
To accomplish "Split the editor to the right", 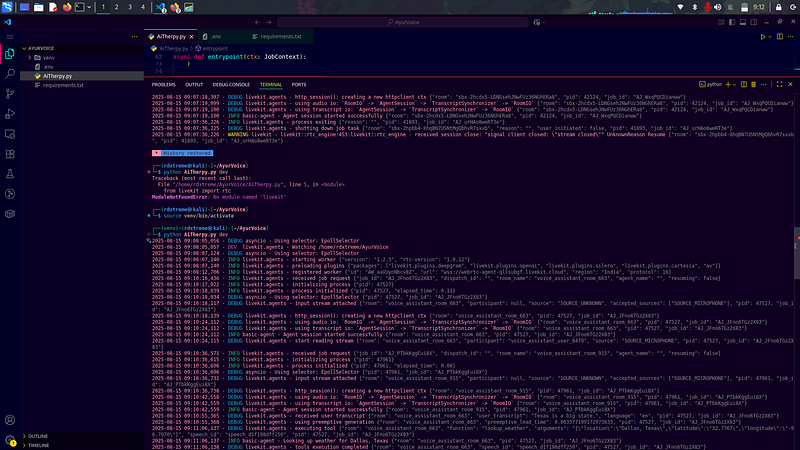I will click(x=780, y=37).
